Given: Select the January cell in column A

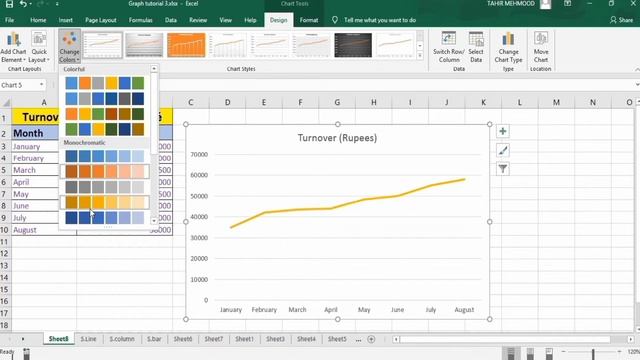Looking at the screenshot, I should [x=36, y=147].
